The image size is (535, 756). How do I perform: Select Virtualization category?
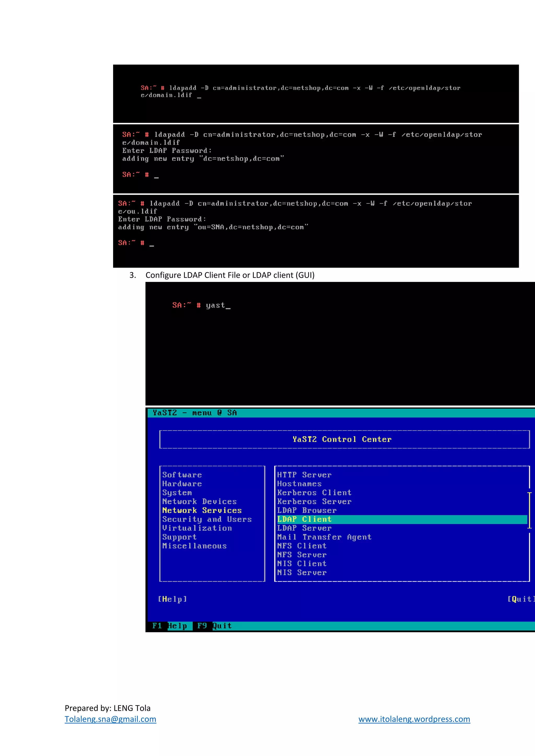pyautogui.click(x=197, y=528)
